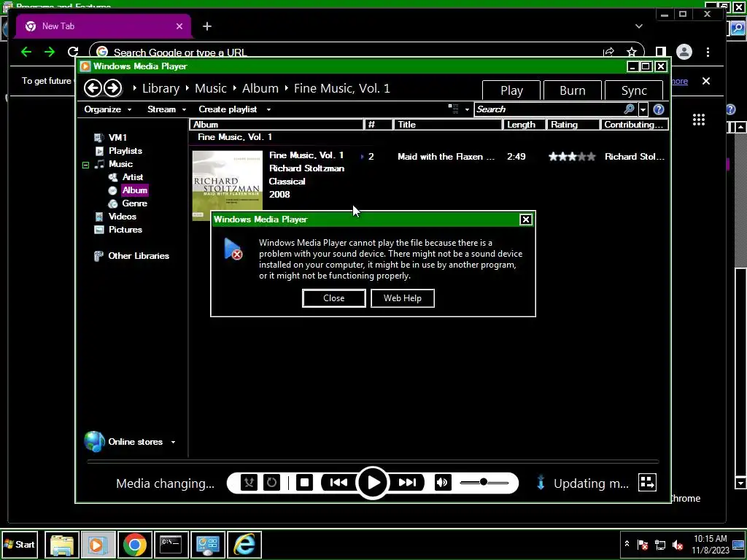Click the seek progress bar
Viewport: 747px width, 560px height.
[373, 462]
